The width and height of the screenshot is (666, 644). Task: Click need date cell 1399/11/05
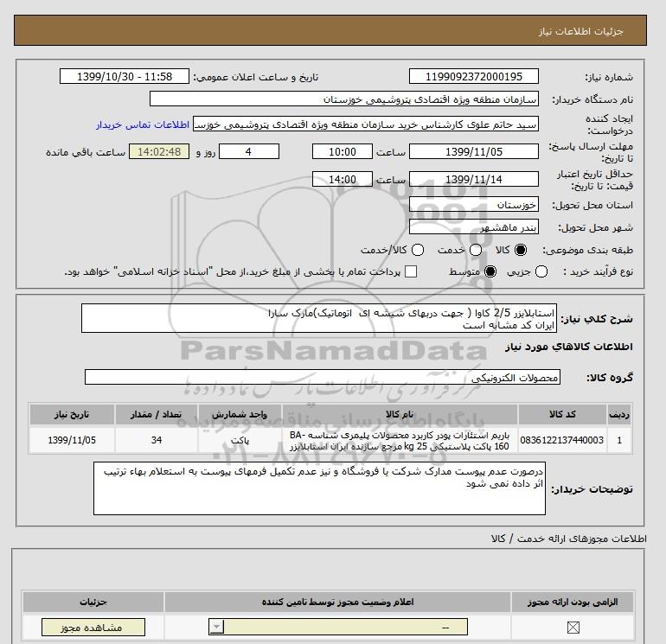(72, 440)
